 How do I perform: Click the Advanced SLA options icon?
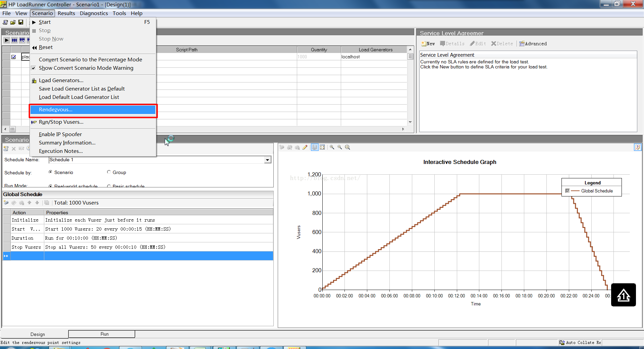pyautogui.click(x=522, y=44)
